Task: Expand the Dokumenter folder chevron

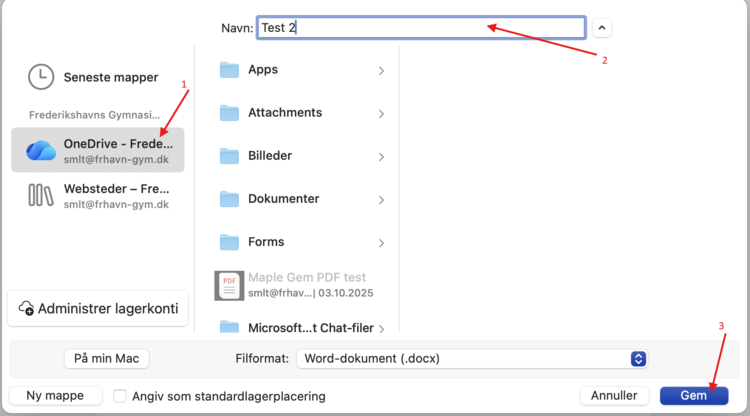Action: pos(382,200)
